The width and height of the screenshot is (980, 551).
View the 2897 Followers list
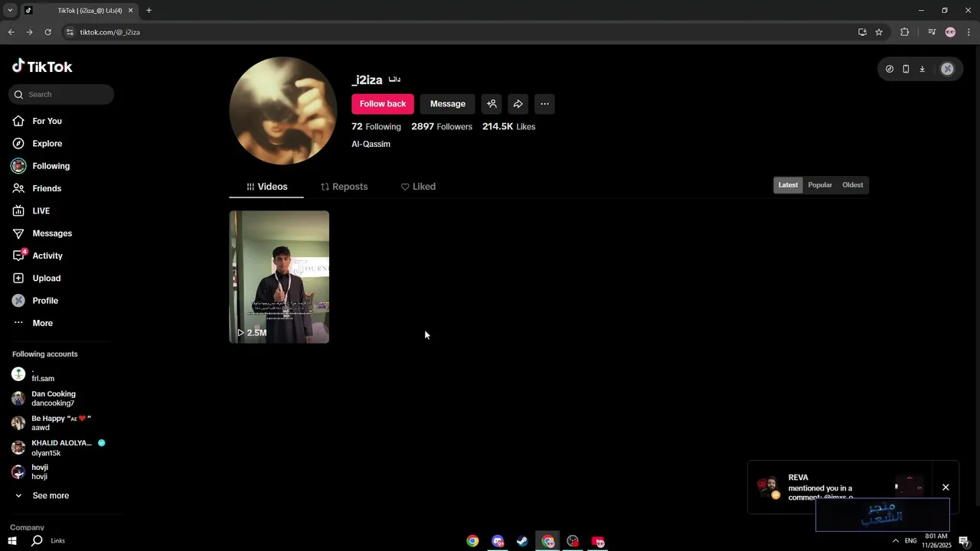coord(442,127)
